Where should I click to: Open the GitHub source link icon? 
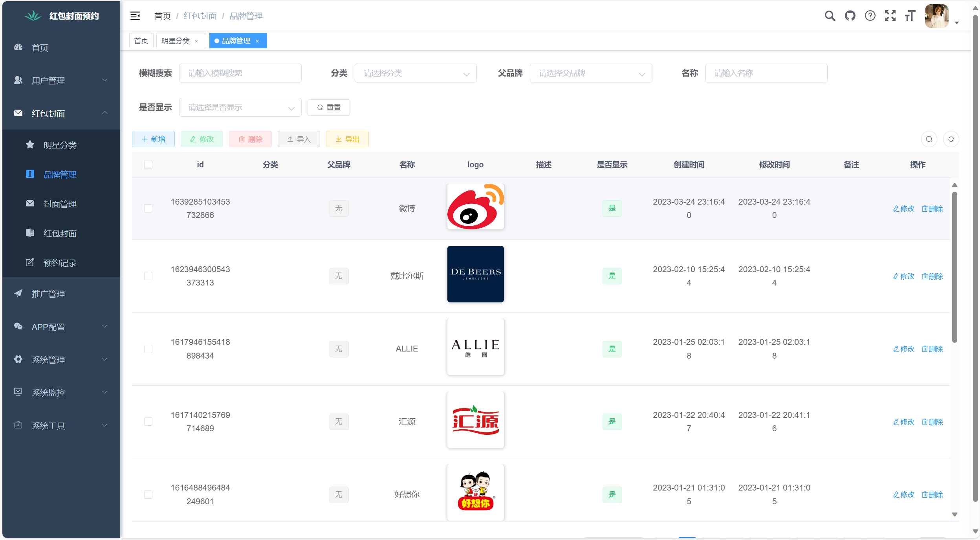point(850,16)
